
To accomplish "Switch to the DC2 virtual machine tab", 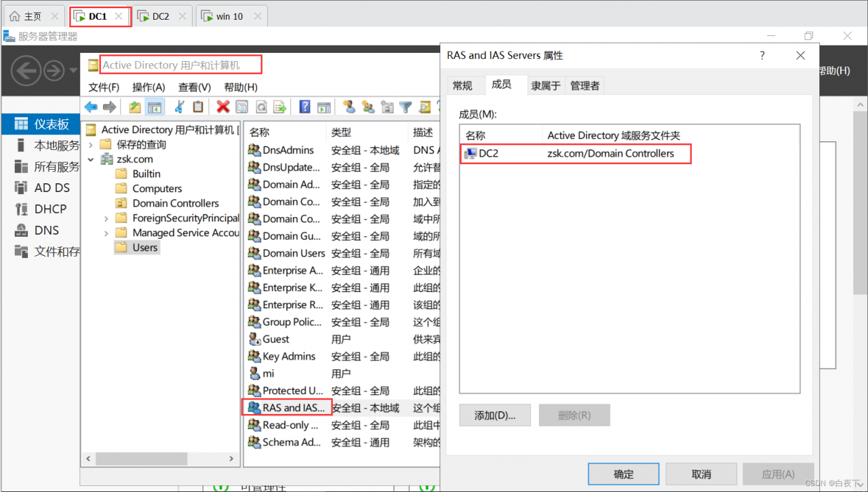I will tap(161, 16).
